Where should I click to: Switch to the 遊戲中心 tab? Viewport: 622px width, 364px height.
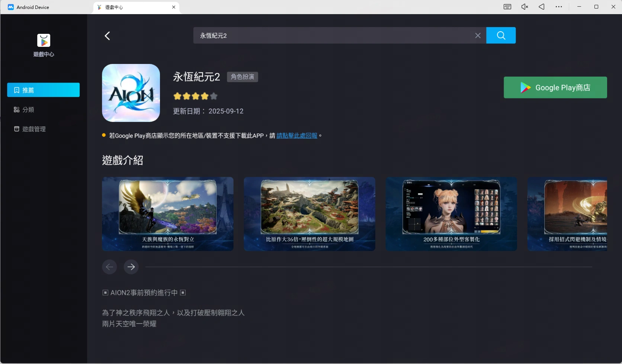tap(113, 7)
